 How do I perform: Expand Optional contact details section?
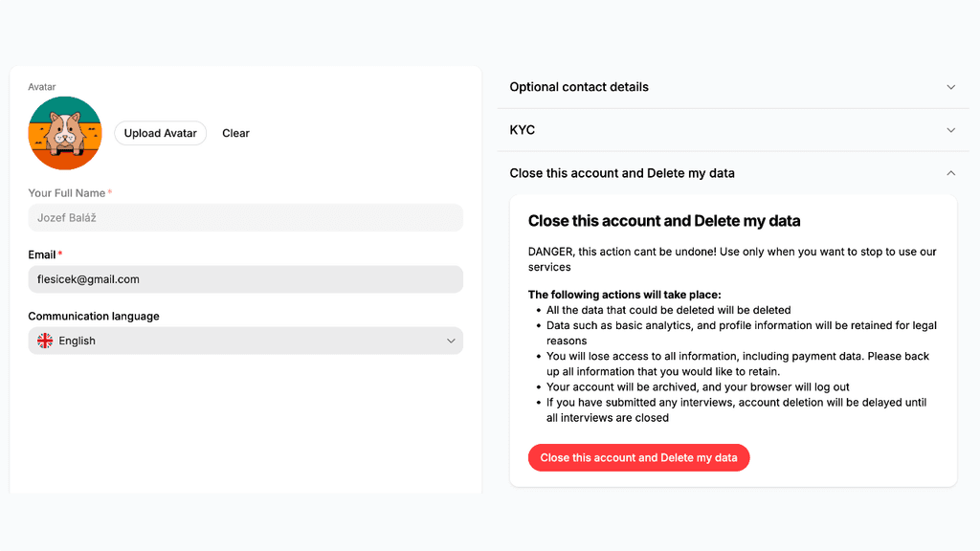[x=732, y=87]
